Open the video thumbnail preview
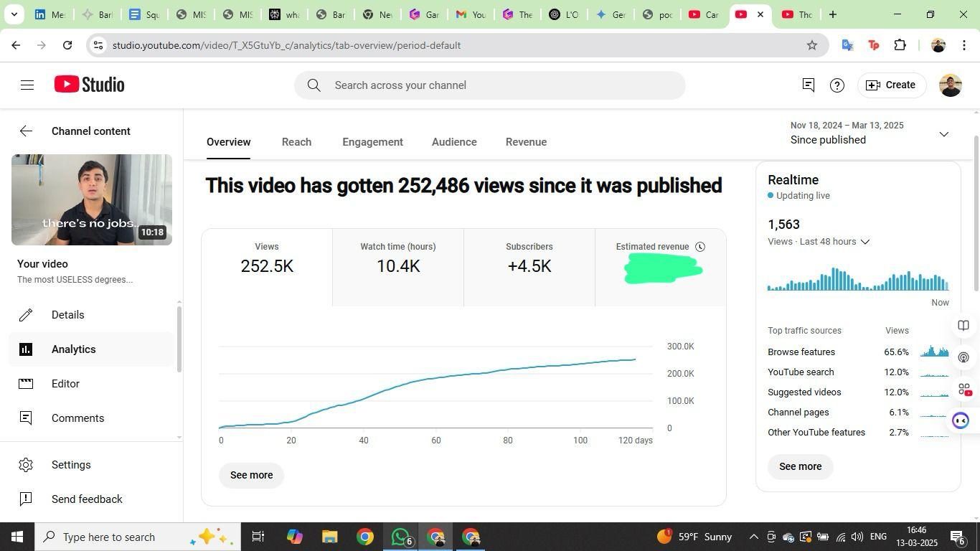The height and width of the screenshot is (551, 980). (92, 199)
